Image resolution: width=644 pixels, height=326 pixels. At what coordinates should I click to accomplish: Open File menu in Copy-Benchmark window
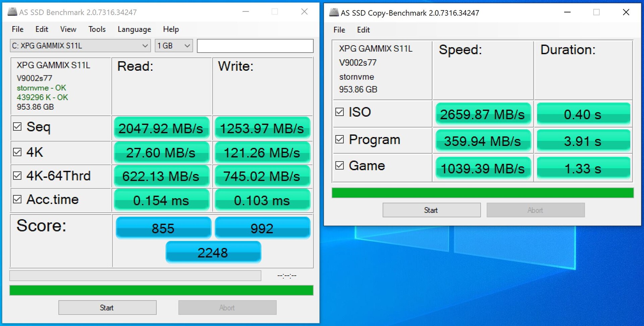pos(339,30)
